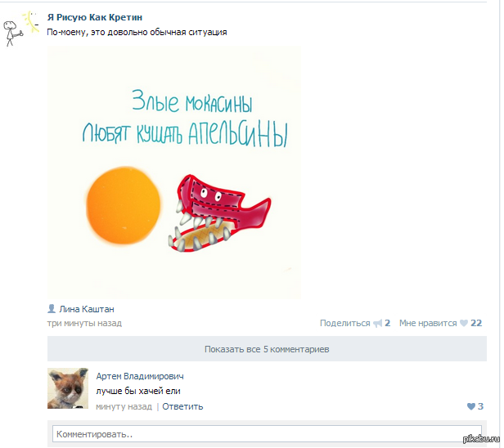
Task: Focus the Комментировать input field
Action: coord(267,434)
